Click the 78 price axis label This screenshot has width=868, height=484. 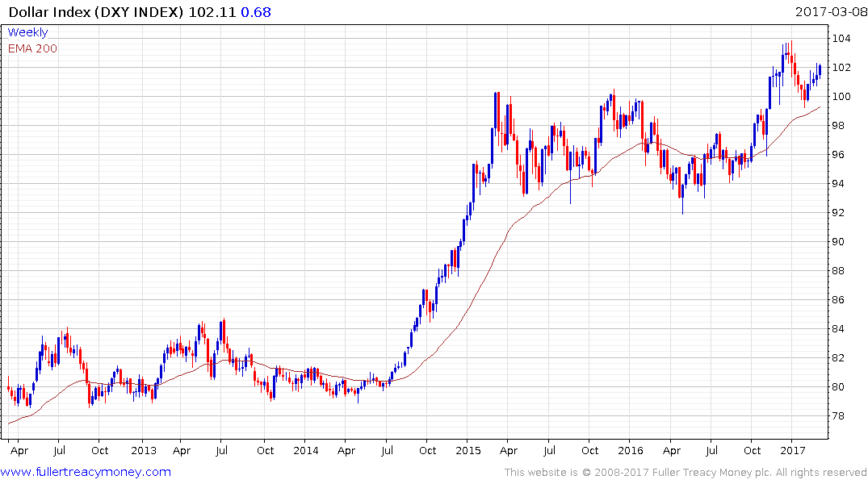point(839,416)
